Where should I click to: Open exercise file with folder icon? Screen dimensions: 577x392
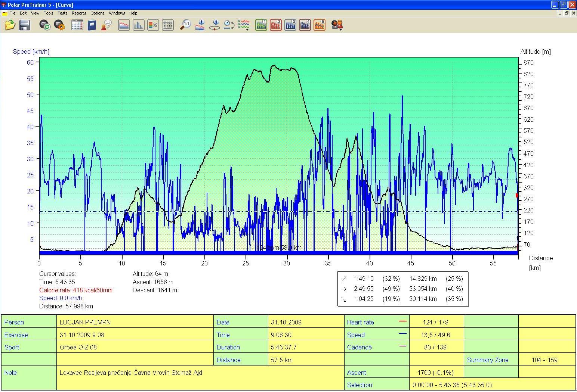[10, 25]
